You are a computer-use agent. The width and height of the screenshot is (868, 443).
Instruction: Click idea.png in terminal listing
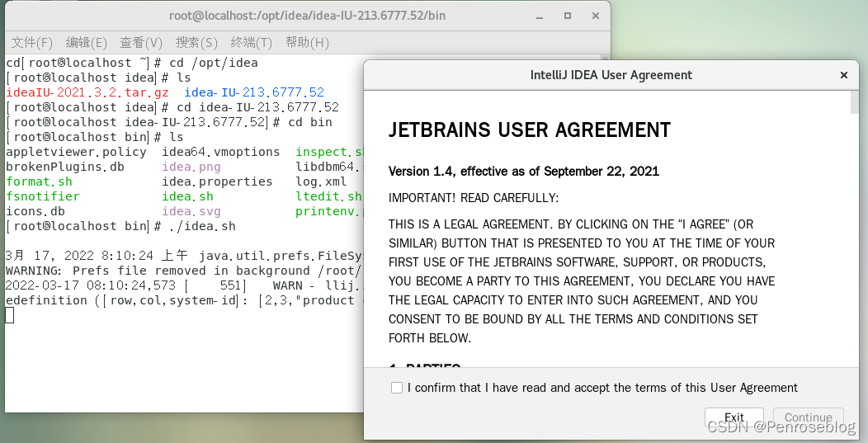click(191, 167)
